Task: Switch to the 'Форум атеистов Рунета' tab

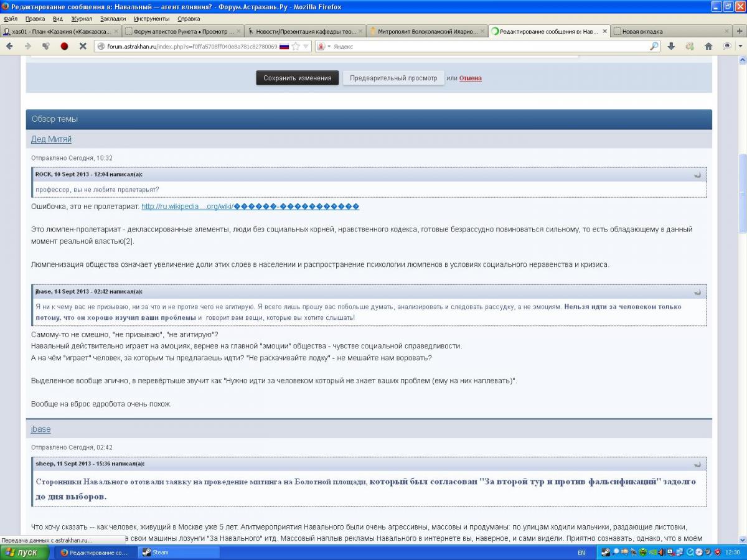Action: pos(182,31)
